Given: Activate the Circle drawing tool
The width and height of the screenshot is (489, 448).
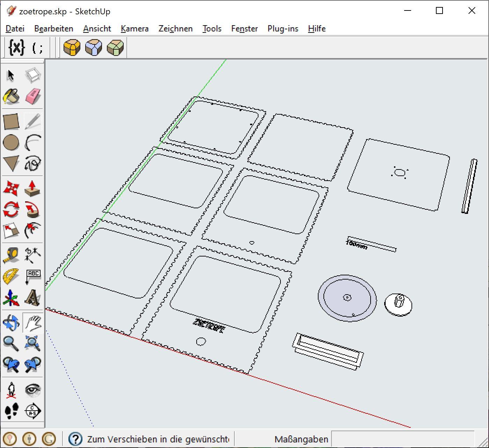Looking at the screenshot, I should (11, 143).
